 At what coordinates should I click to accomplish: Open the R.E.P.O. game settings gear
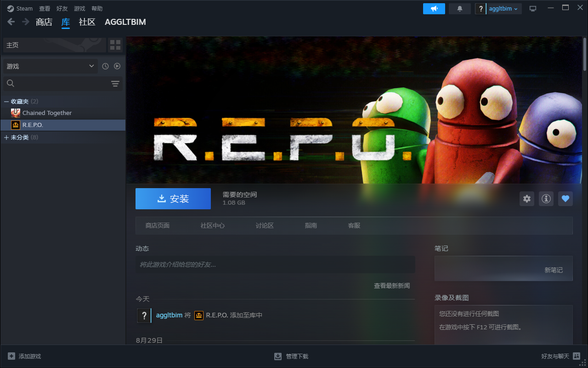tap(527, 199)
